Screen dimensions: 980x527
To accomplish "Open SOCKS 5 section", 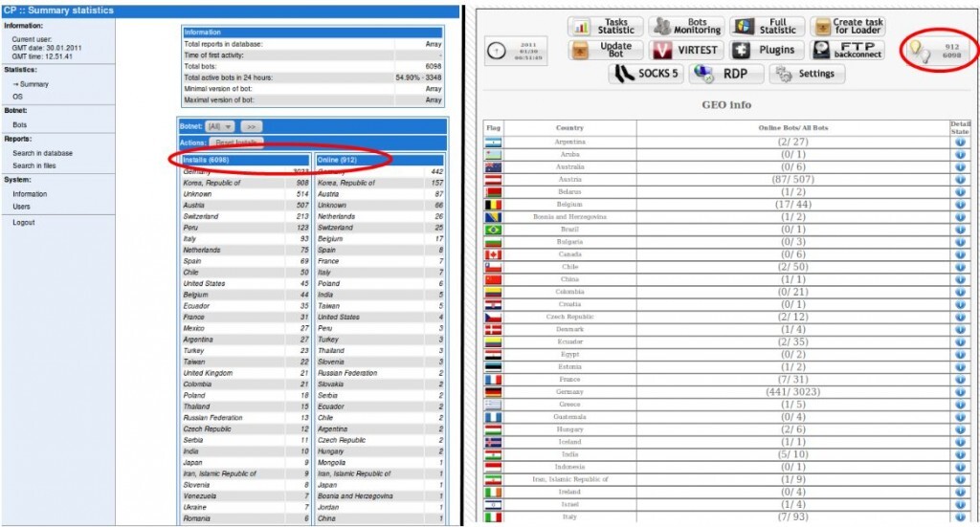I will coord(646,74).
